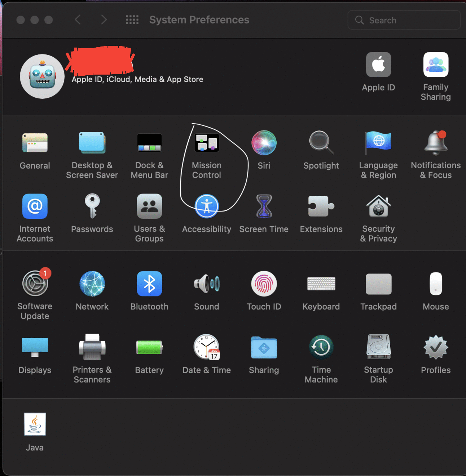Click the Search field
This screenshot has height=476, width=466.
click(404, 20)
